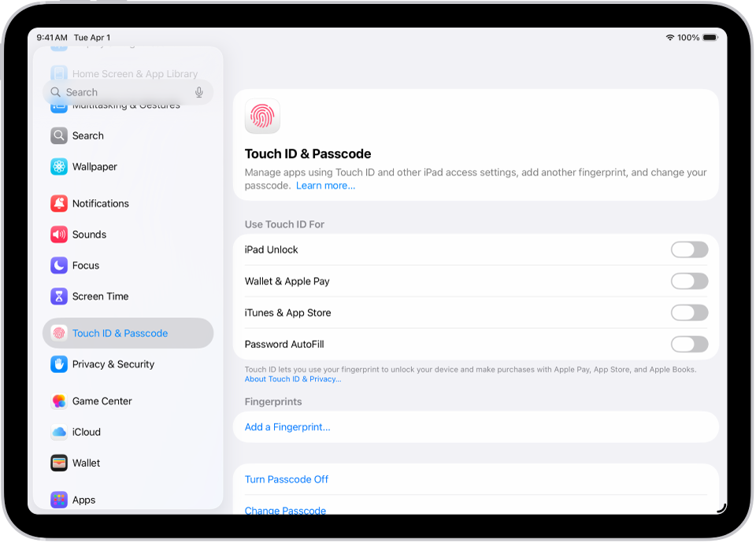This screenshot has height=543, width=756.
Task: Open Wallpaper settings in the sidebar
Action: point(95,167)
